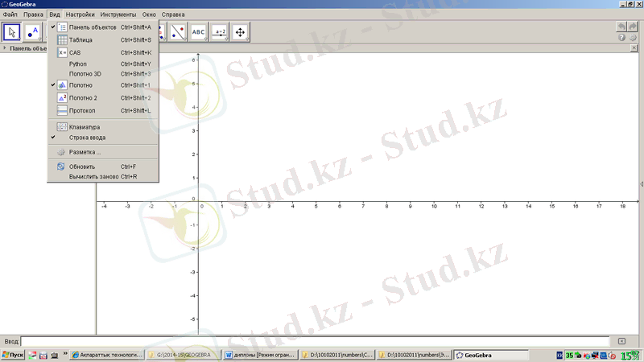Click the Таблица grid icon
644x362 pixels.
[62, 39]
